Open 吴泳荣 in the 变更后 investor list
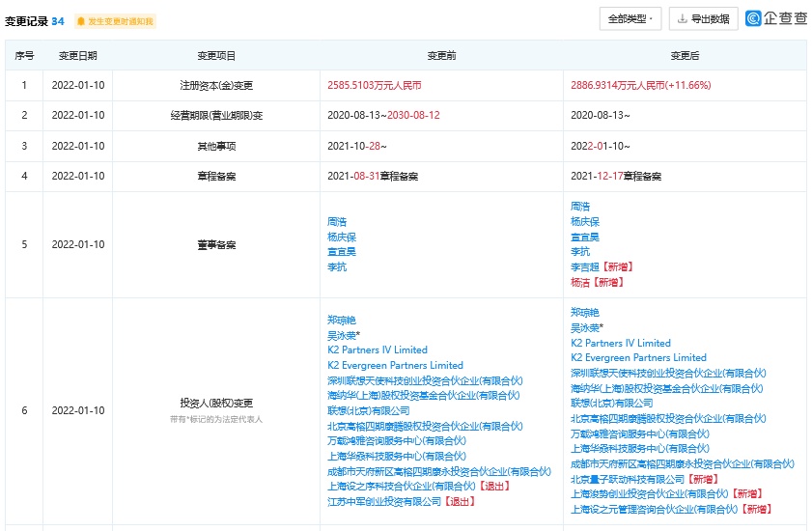This screenshot has width=812, height=531. pos(585,327)
